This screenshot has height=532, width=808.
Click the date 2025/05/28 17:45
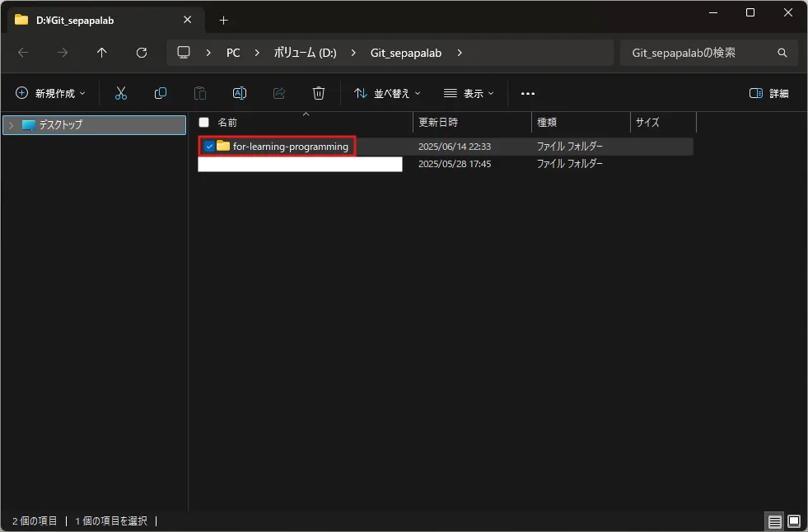[x=455, y=164]
